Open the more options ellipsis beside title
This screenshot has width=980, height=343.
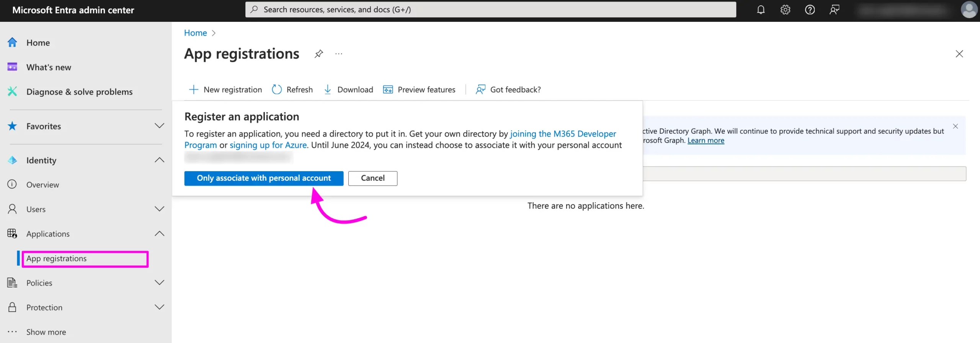pos(339,54)
